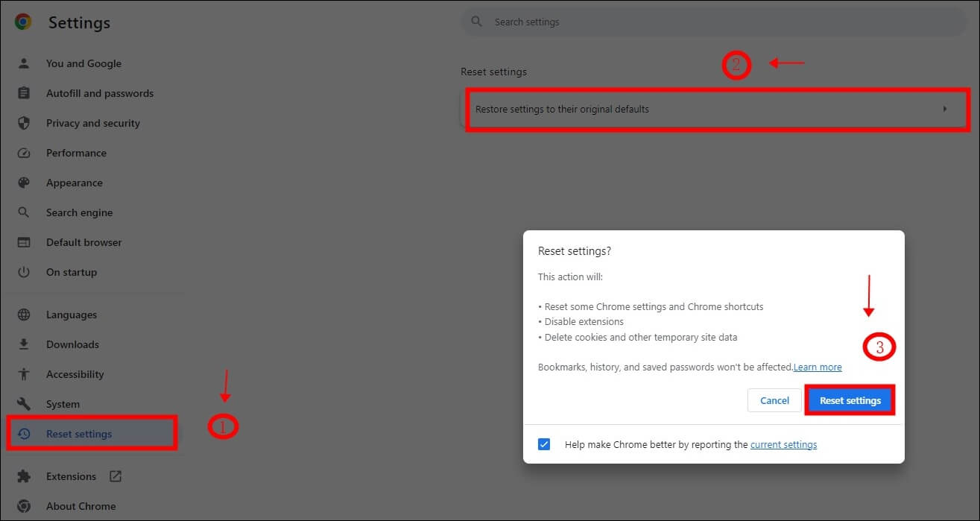Open the current settings link
This screenshot has height=521, width=980.
tap(783, 444)
